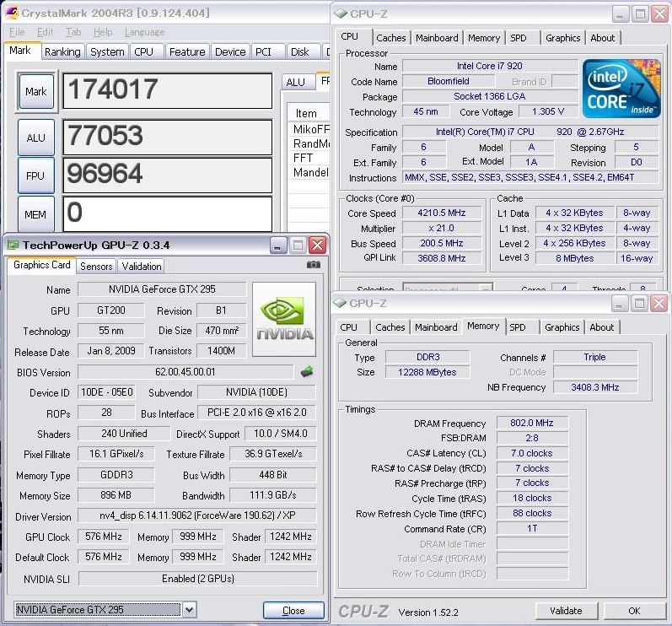Open Mainboard tab in the top CPU-Z window
672x626 pixels.
click(x=437, y=38)
